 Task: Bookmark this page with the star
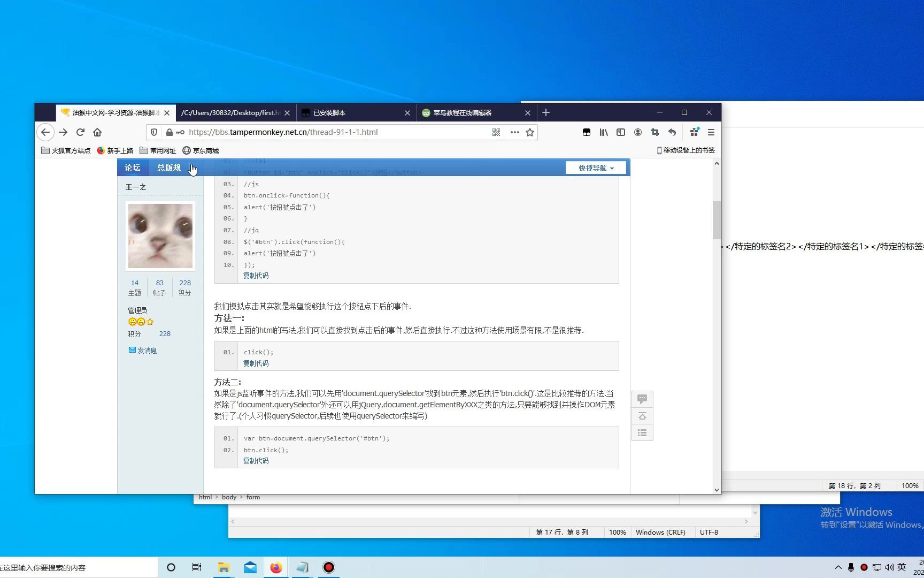[x=530, y=132]
